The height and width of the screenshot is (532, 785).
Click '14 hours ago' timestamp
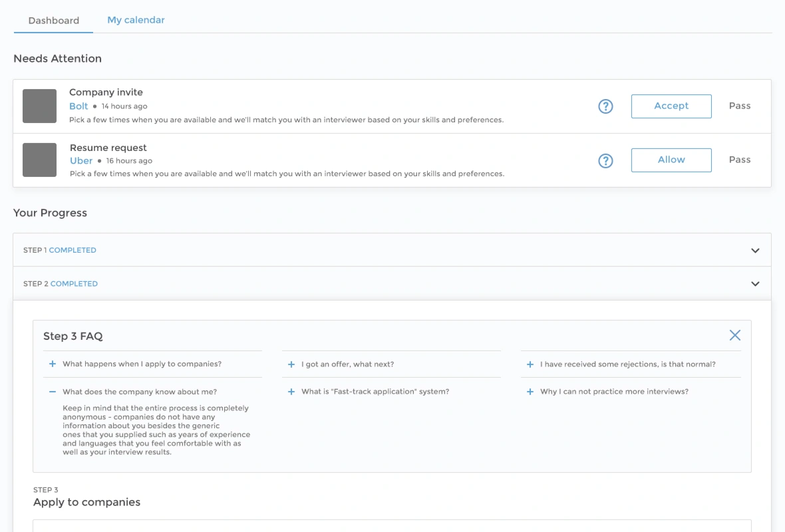coord(124,106)
